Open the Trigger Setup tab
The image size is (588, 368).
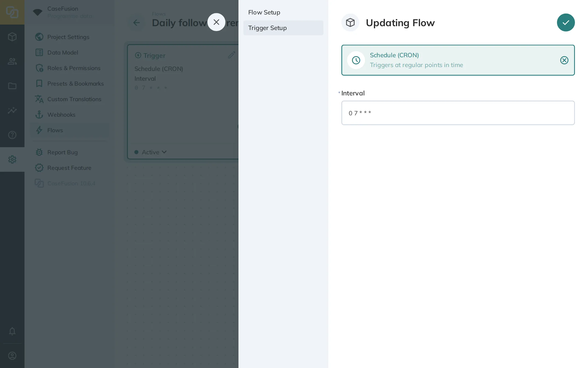(x=283, y=28)
